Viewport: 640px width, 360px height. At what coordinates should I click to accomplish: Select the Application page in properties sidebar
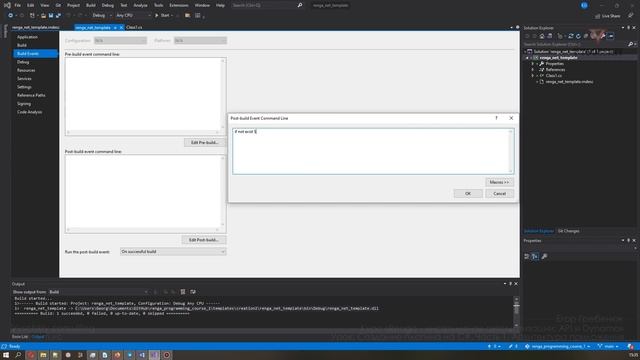[27, 37]
